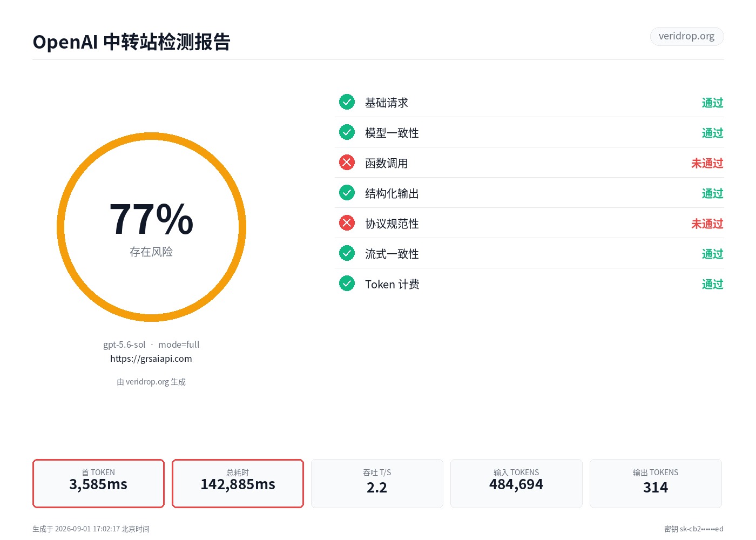Click the gpt-5.6-sol mode=full label
The width and height of the screenshot is (756, 540).
[151, 345]
